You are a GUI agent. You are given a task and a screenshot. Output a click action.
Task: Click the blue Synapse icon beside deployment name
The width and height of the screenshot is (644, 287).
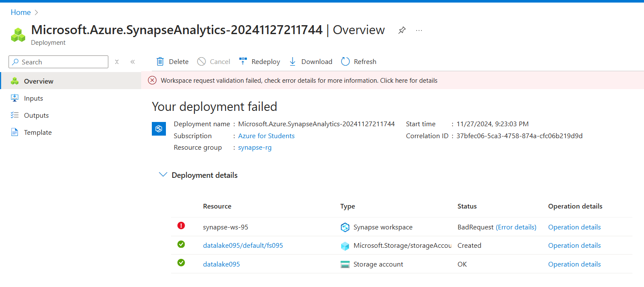[159, 129]
